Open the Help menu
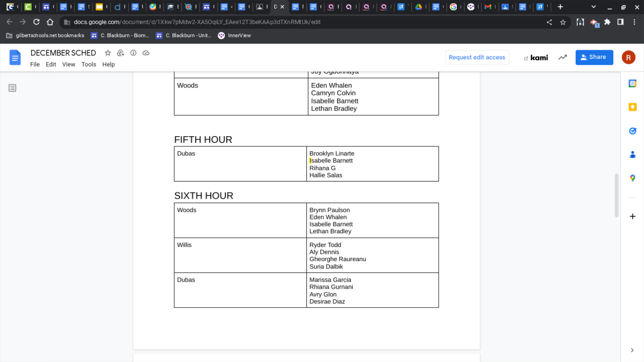 pos(109,64)
